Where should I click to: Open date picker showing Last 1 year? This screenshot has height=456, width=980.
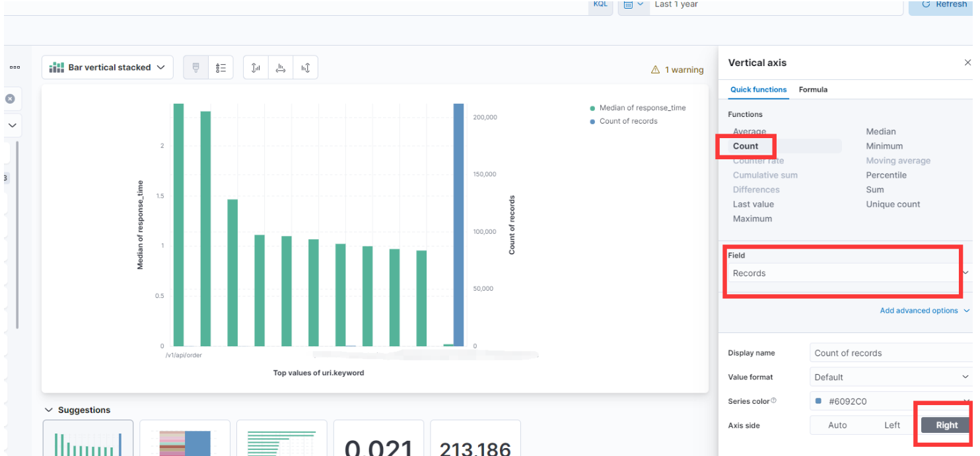[x=776, y=5]
